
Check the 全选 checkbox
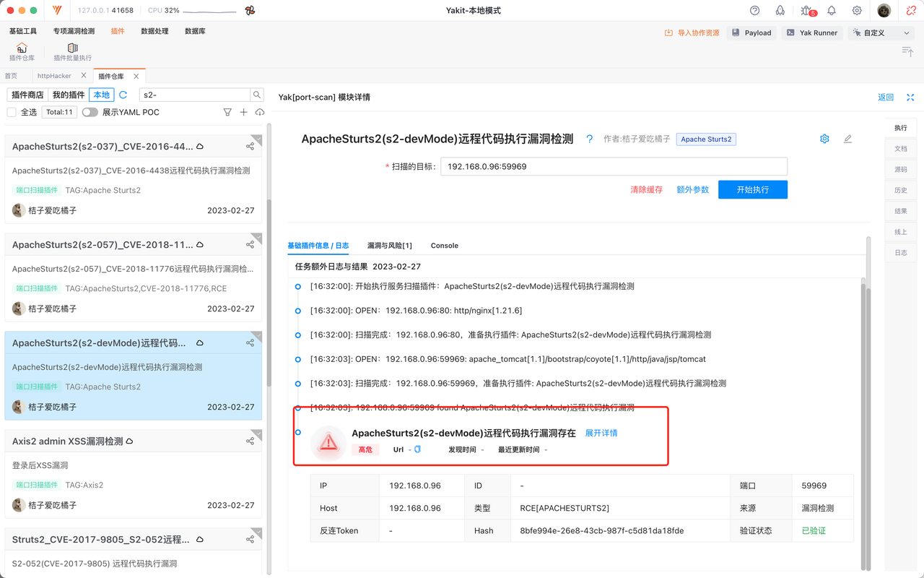click(x=12, y=112)
